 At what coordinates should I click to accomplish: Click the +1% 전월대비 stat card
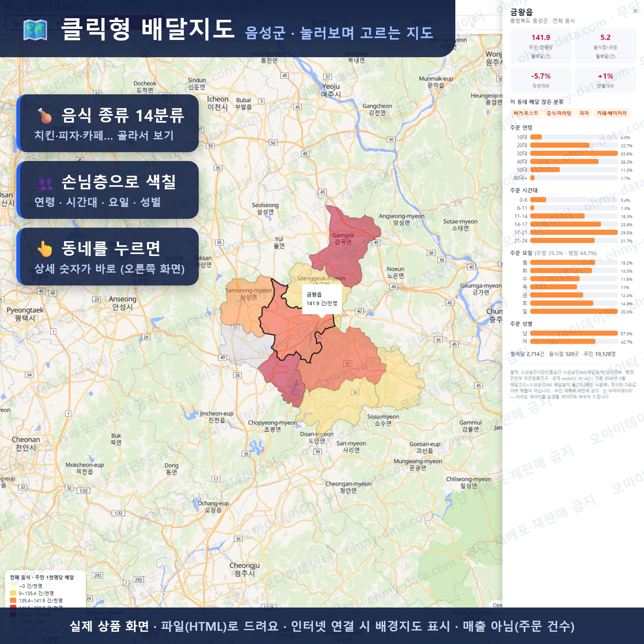click(605, 80)
